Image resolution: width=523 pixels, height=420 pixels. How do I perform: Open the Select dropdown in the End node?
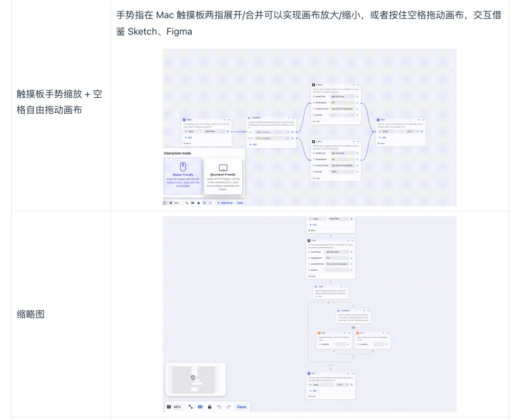[x=412, y=131]
